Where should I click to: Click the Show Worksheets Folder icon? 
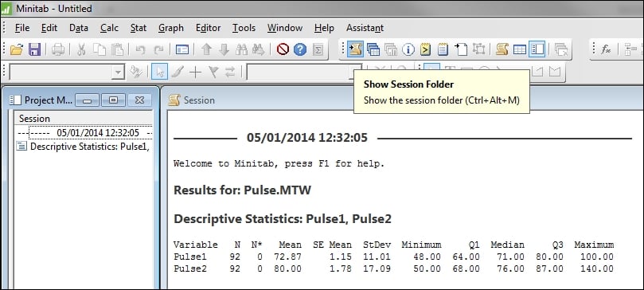click(x=373, y=49)
